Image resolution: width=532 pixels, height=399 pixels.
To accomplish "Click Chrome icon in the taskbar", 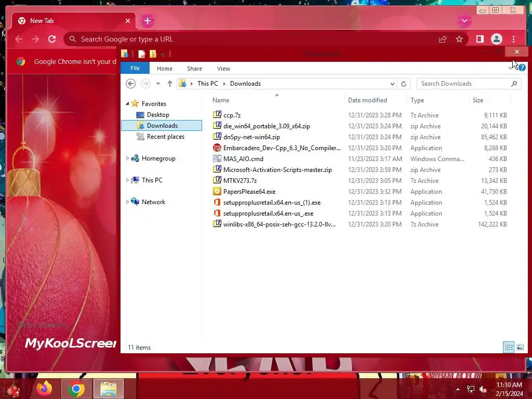I will (76, 389).
